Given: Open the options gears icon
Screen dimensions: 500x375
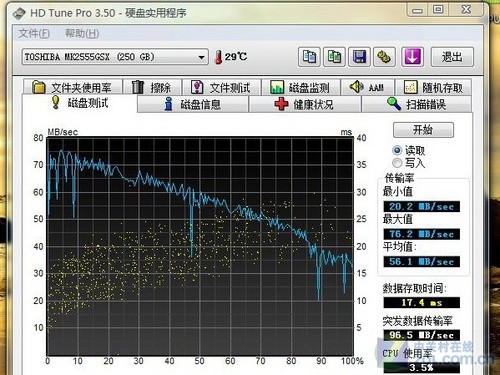Looking at the screenshot, I should [384, 57].
